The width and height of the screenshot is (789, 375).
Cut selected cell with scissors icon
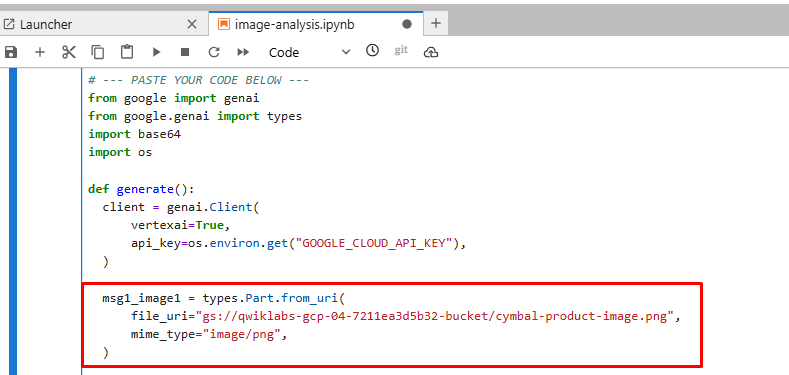click(x=69, y=52)
